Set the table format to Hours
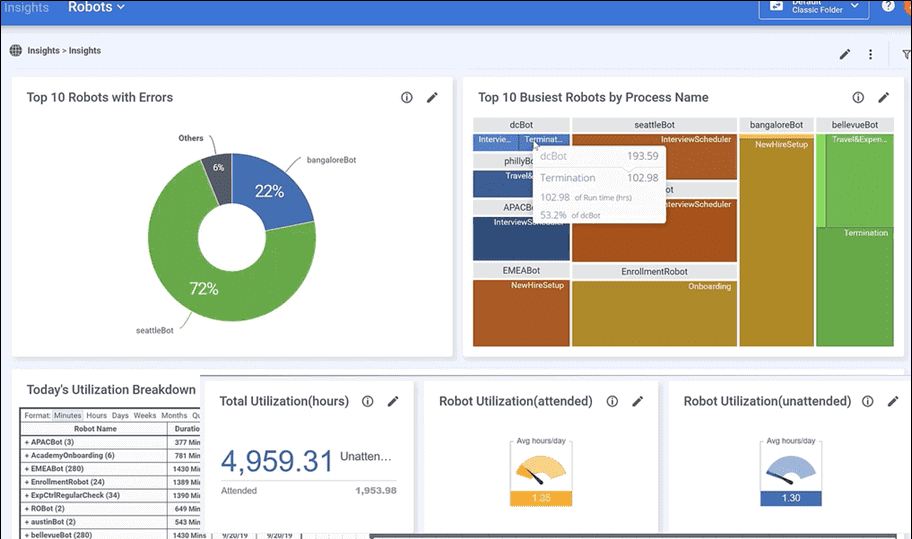 [97, 415]
